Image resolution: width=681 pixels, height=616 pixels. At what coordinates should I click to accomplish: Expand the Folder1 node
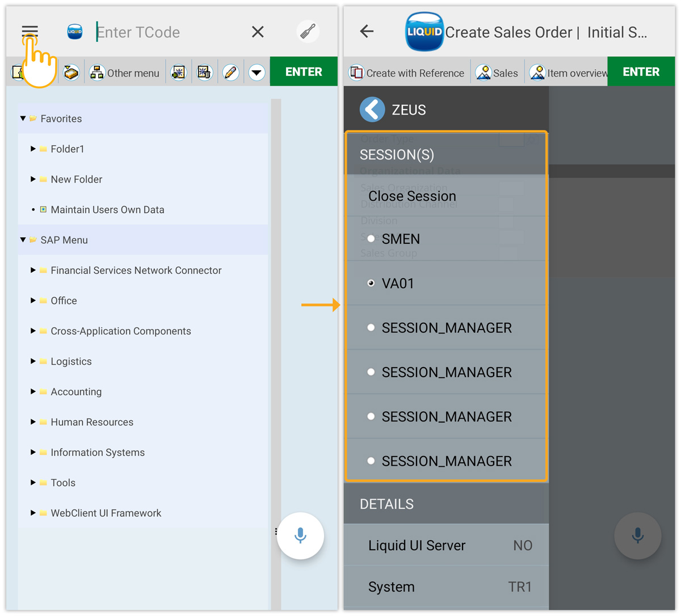point(33,149)
